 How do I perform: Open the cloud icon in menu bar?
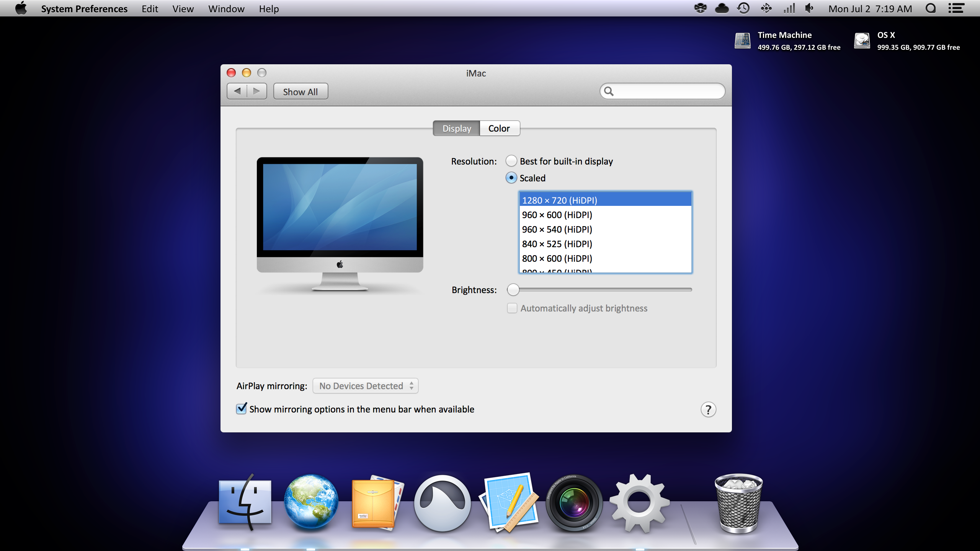click(722, 8)
